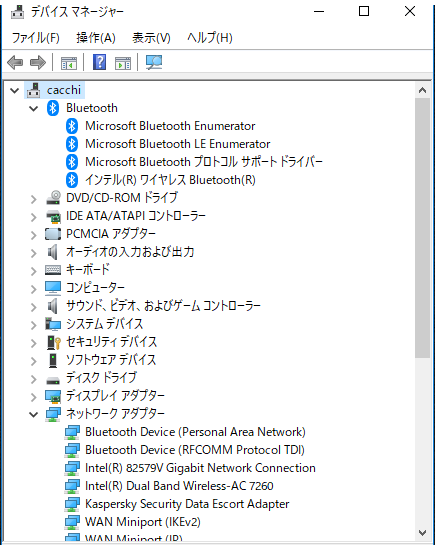Click icon beside Microsoft Bluetooth Enumerator
The height and width of the screenshot is (546, 435).
pos(72,126)
